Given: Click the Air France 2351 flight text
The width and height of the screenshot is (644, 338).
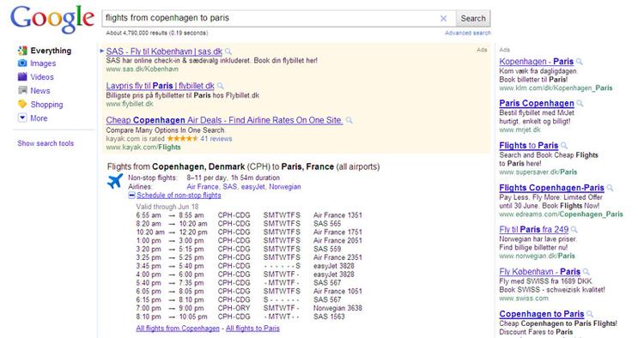Looking at the screenshot, I should tap(337, 257).
